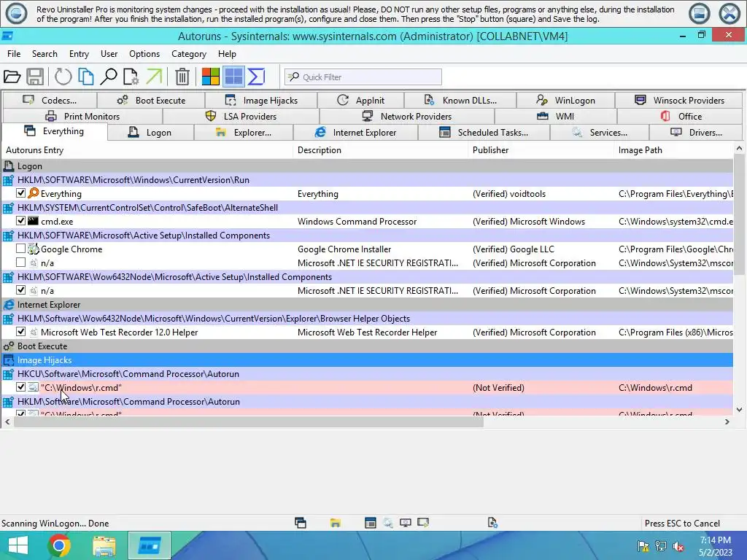The height and width of the screenshot is (560, 747).
Task: Click the horizontal scrollbar right arrow
Action: (x=727, y=422)
